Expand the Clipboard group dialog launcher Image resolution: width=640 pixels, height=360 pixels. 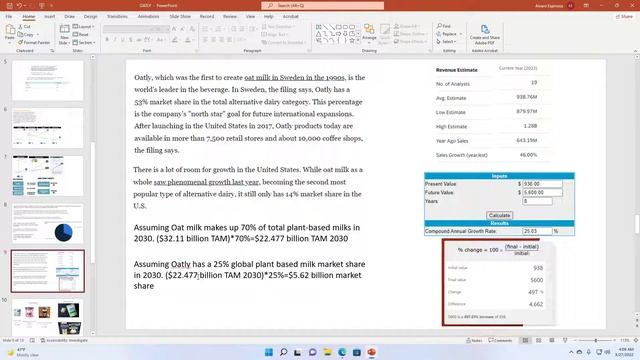pos(52,51)
